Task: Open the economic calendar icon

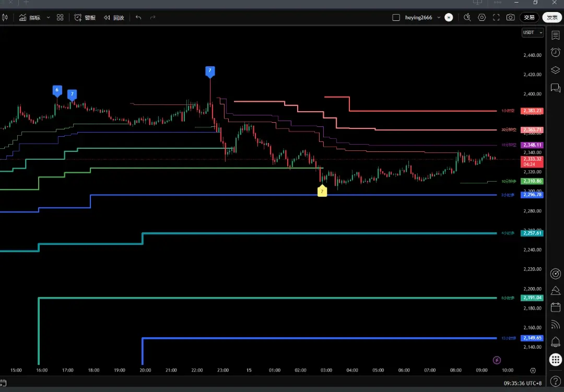Action: pos(556,307)
